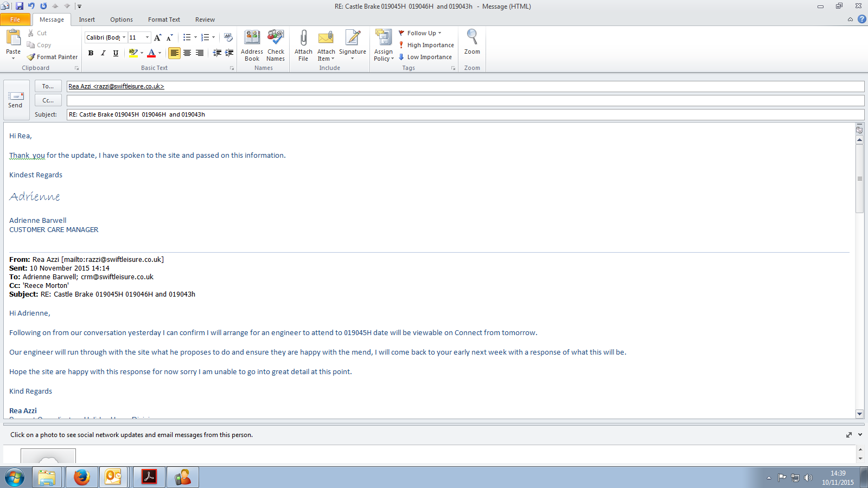Run Check Names on recipients
This screenshot has height=488, width=868.
click(x=276, y=46)
